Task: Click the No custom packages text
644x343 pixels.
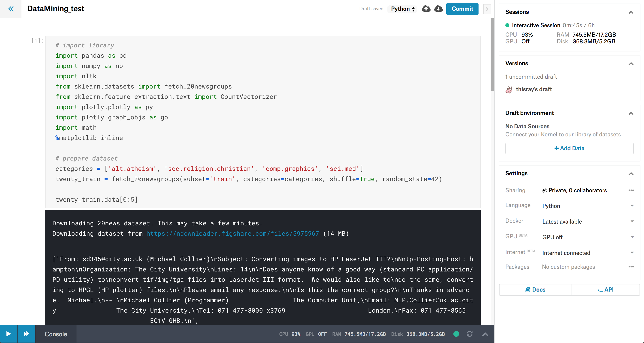Action: click(568, 267)
